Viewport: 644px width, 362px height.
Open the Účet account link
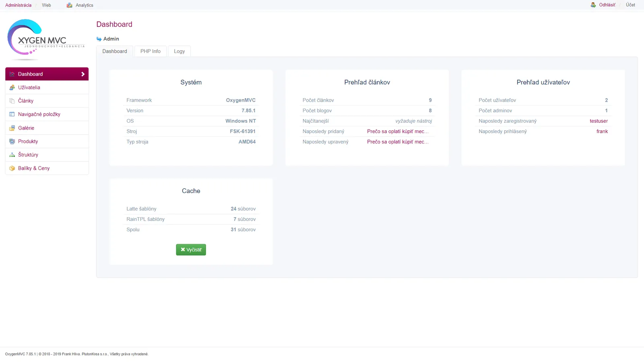click(x=630, y=5)
